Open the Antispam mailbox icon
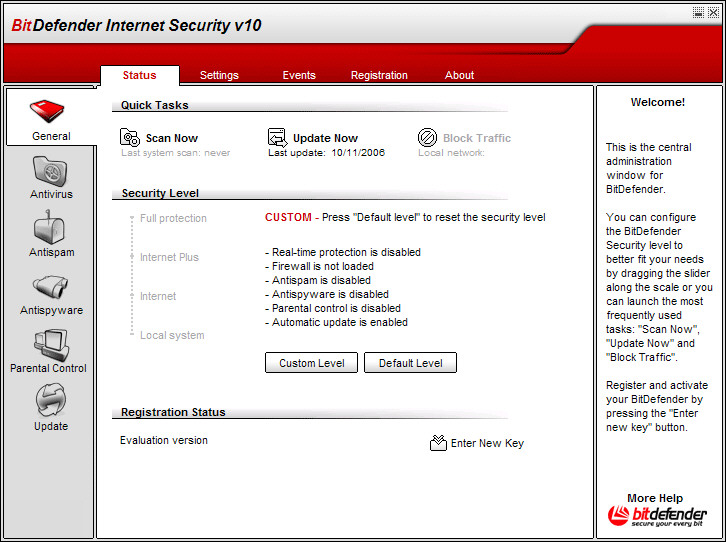The image size is (726, 542). (x=49, y=227)
